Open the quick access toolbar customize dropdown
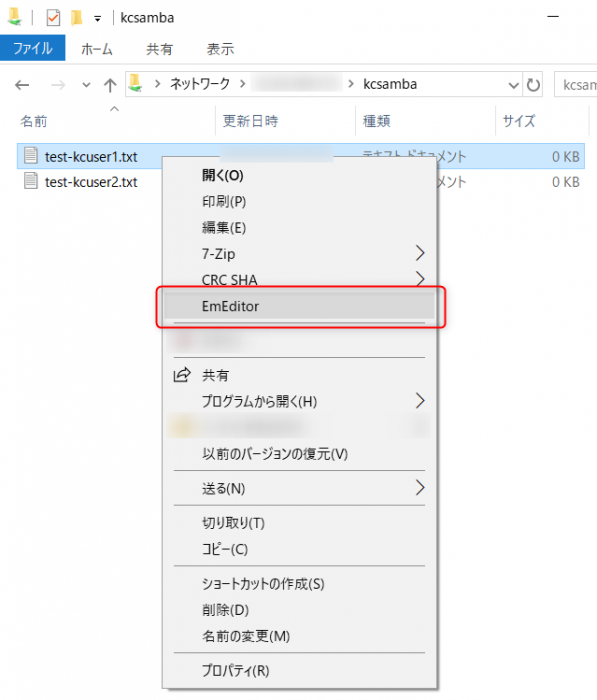 coord(97,19)
